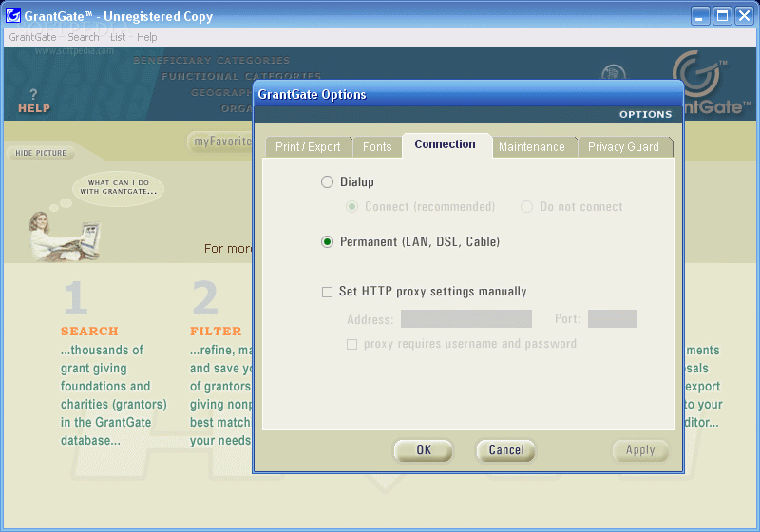Close the GrantGate main window
Viewport: 760px width, 532px height.
click(744, 16)
